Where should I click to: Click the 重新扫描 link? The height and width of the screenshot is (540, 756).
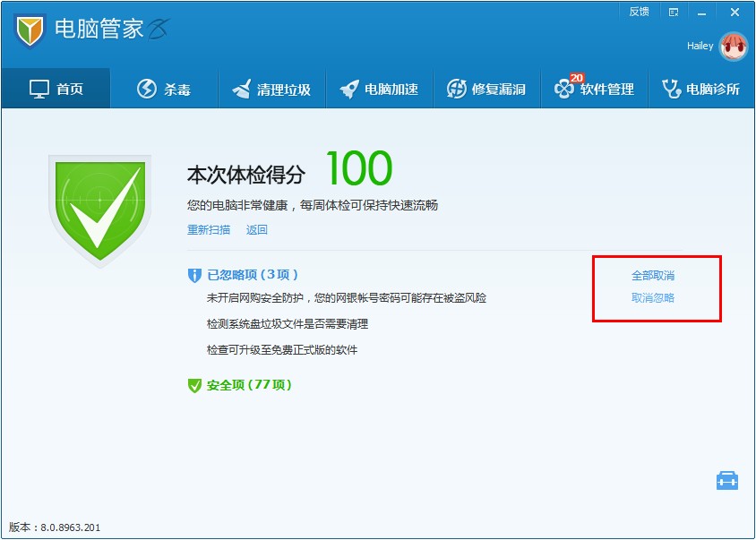[x=208, y=229]
